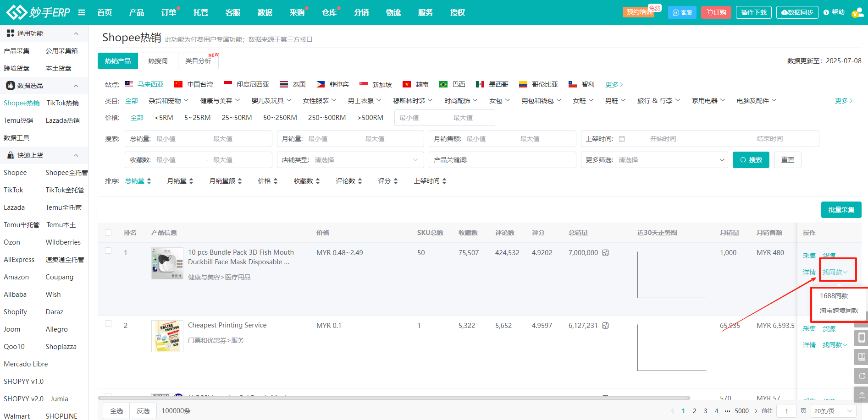Check the row 1 Fish Mouth mask checkbox
This screenshot has width=868, height=420.
point(108,251)
